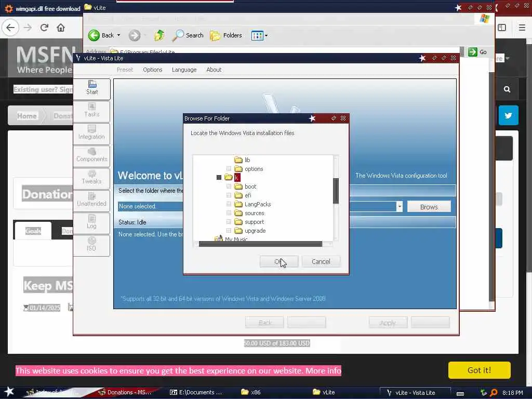This screenshot has height=399, width=532.
Task: Click the MSFN search magnifier icon
Action: (507, 89)
